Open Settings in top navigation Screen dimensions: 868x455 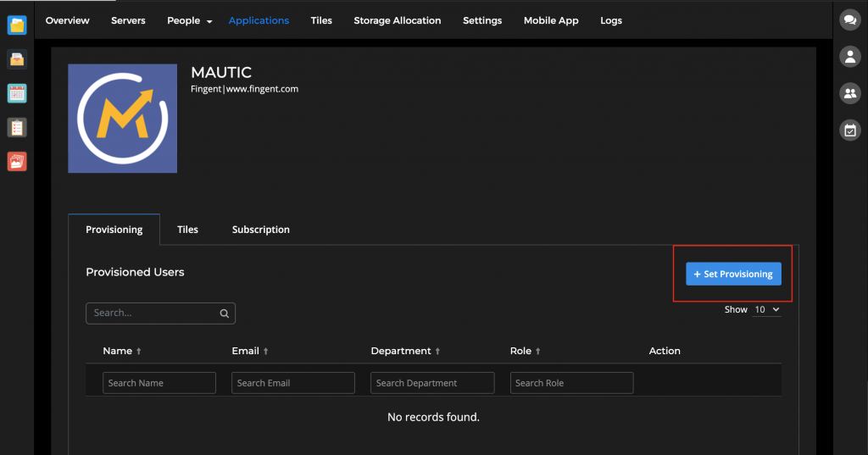click(x=482, y=20)
